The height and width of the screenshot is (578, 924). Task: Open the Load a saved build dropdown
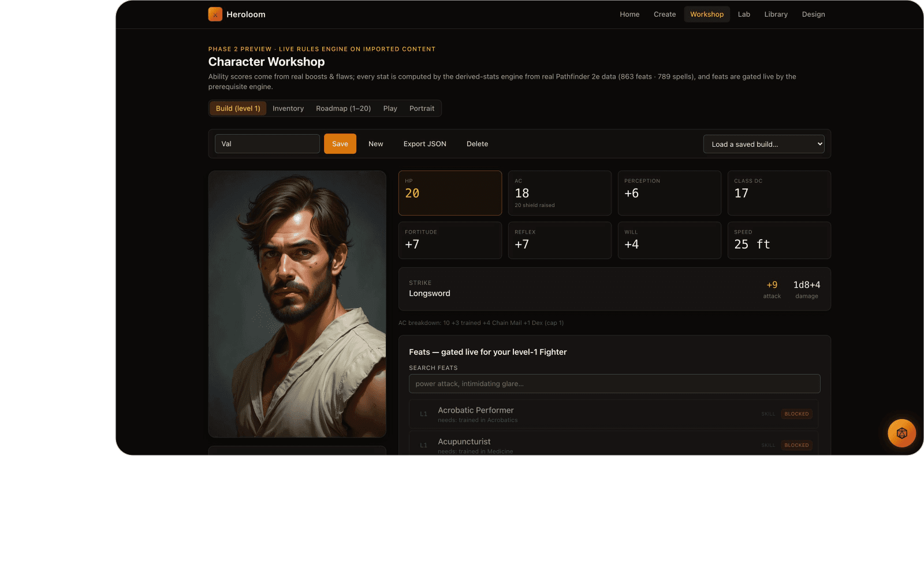point(764,144)
